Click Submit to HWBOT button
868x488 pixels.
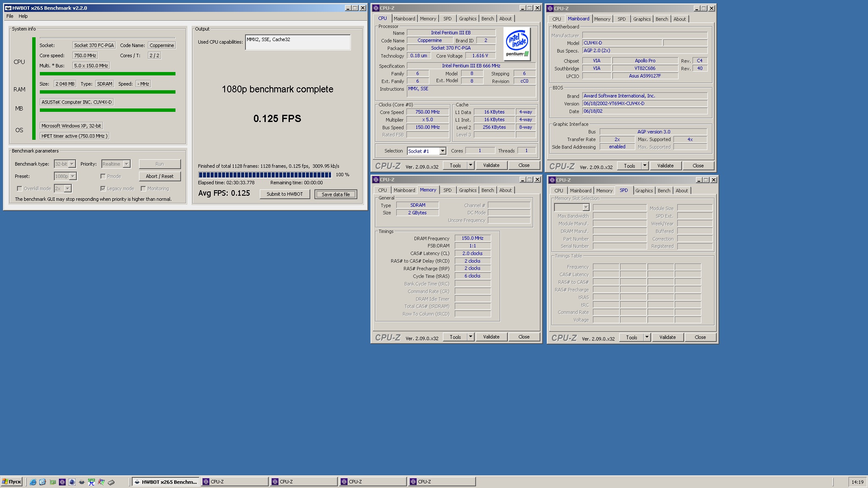(285, 194)
